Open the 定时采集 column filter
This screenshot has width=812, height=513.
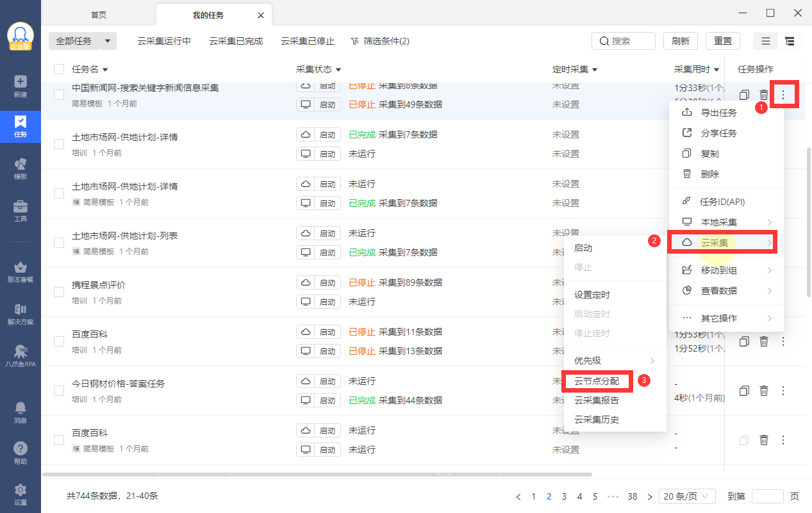(x=595, y=69)
